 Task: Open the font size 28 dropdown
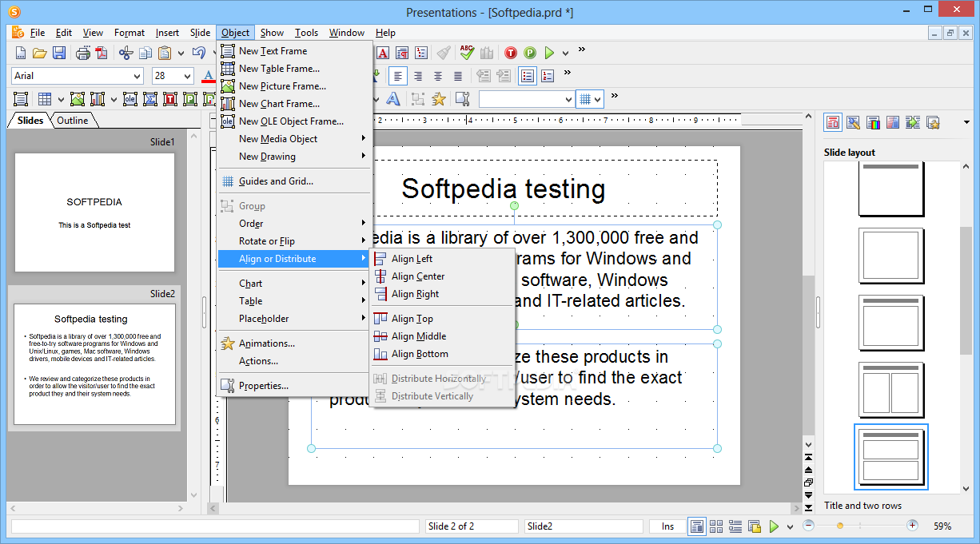click(x=187, y=76)
